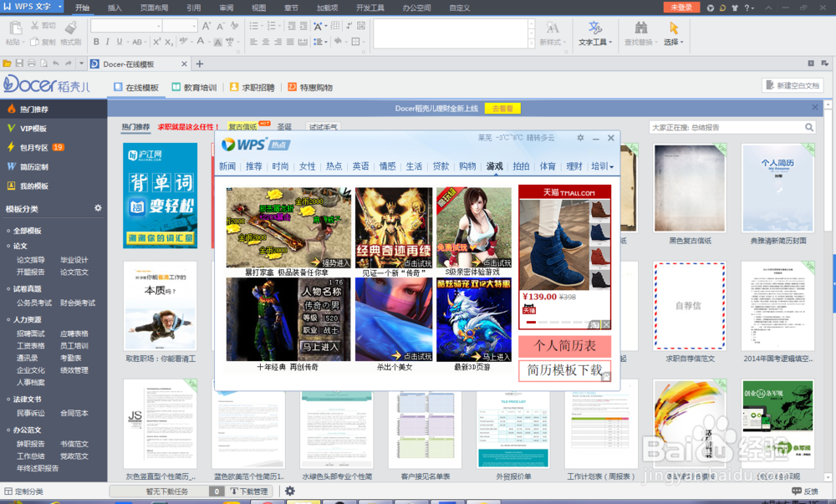Open the font size combo box
The height and width of the screenshot is (504, 836).
pyautogui.click(x=181, y=26)
